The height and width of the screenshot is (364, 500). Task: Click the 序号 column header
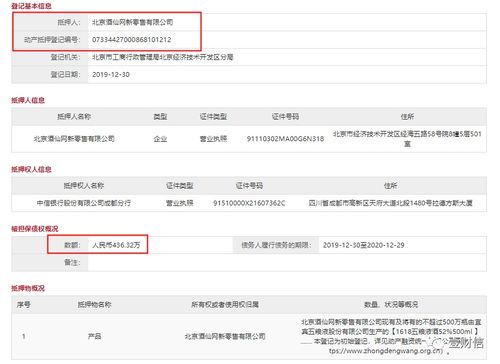[24, 305]
